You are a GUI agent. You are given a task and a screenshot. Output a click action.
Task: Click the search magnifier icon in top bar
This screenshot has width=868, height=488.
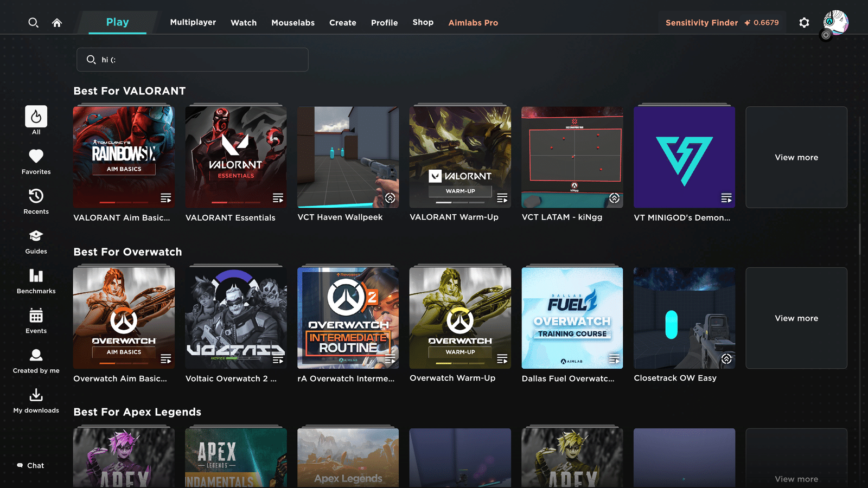(33, 23)
